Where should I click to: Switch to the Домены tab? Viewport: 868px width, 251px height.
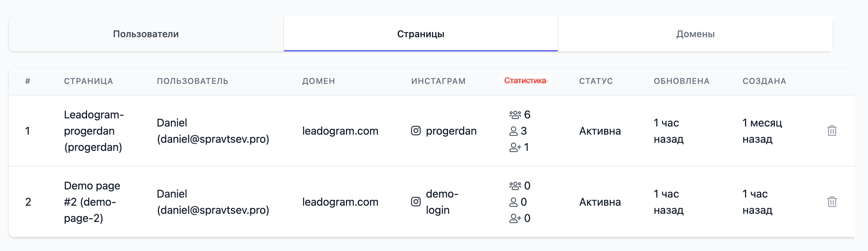click(x=695, y=34)
